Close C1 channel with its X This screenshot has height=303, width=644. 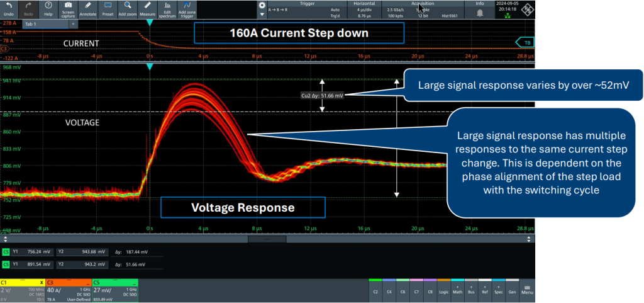coord(42,283)
